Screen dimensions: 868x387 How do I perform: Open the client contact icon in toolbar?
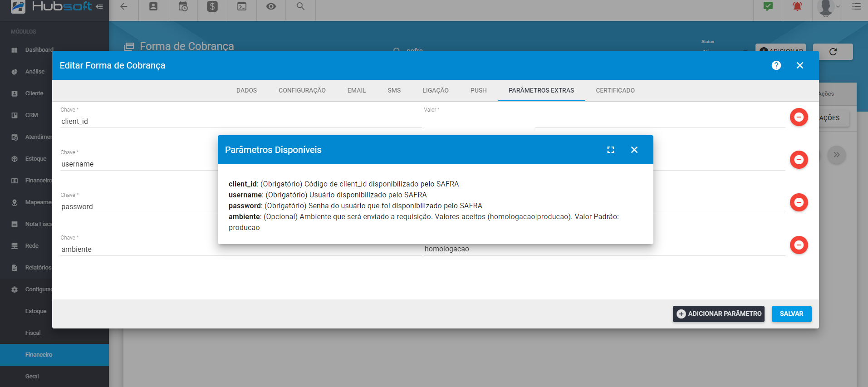(x=153, y=6)
